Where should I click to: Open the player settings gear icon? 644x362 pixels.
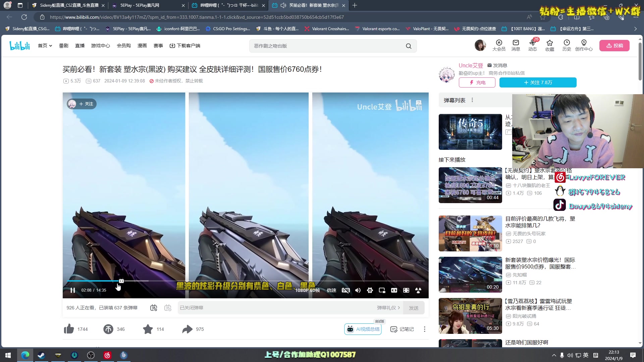pyautogui.click(x=370, y=290)
